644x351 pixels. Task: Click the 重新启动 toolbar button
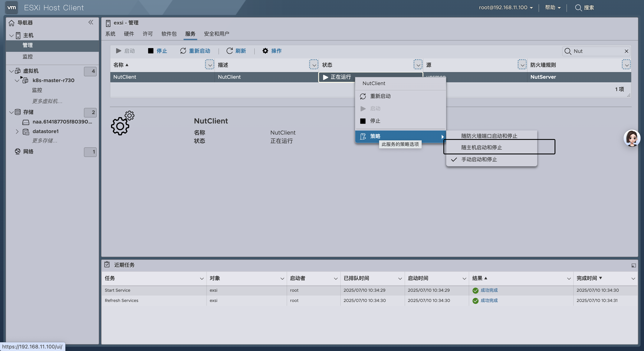(195, 51)
